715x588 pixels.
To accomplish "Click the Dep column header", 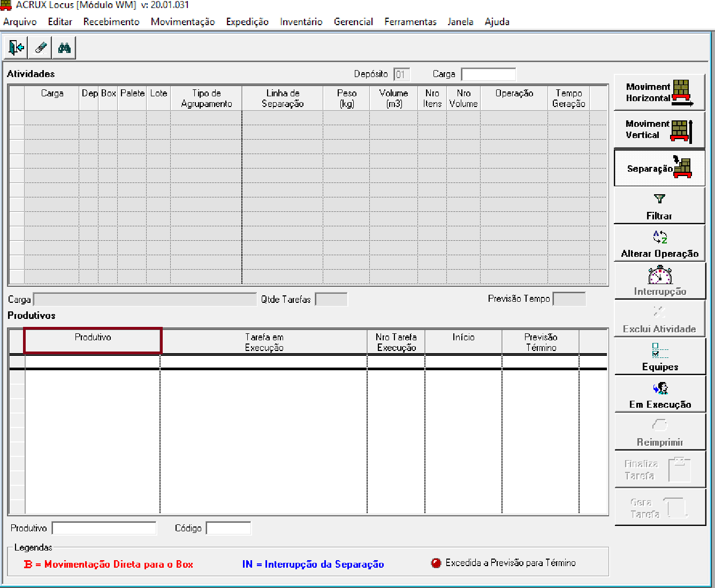I will click(x=89, y=98).
